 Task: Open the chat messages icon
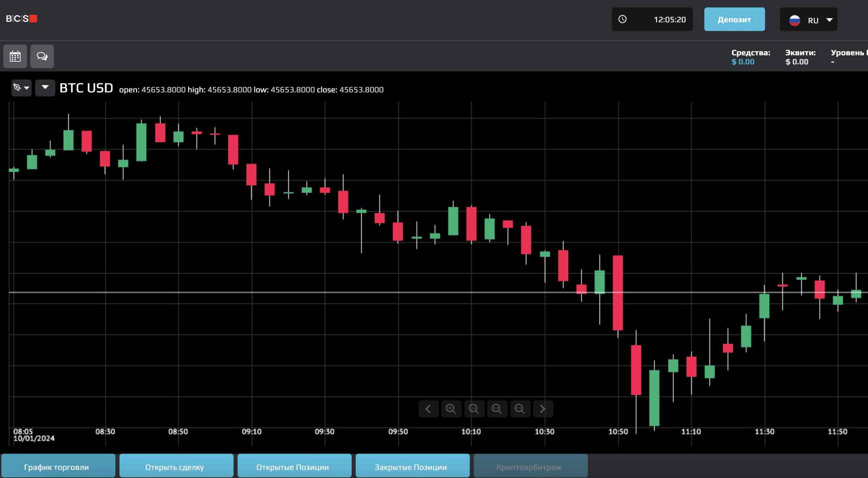pyautogui.click(x=42, y=56)
